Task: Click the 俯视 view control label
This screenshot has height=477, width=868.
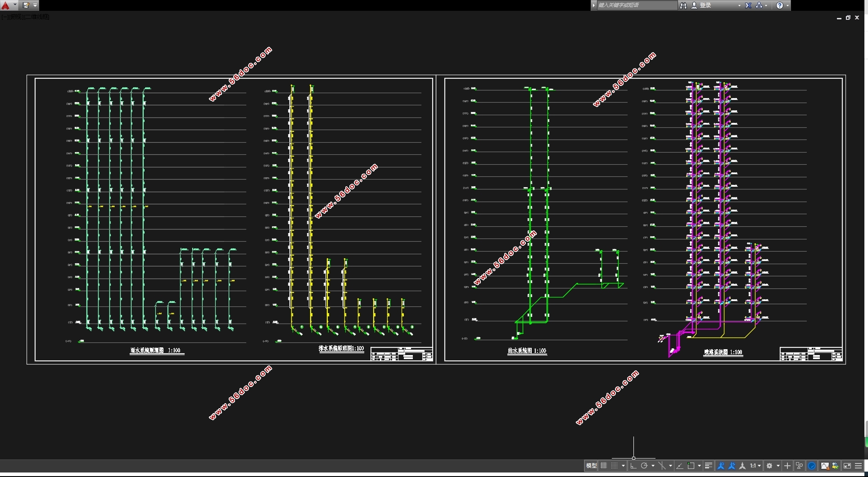Action: (16, 17)
